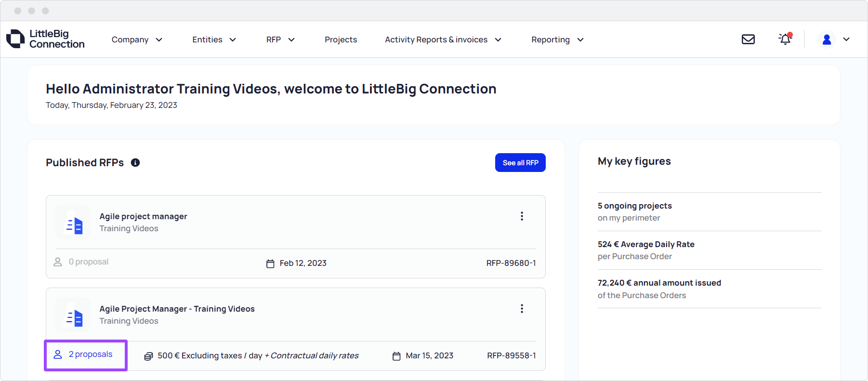The height and width of the screenshot is (381, 868).
Task: Click the calendar icon next to Mar 15, 2023
Action: (x=396, y=356)
